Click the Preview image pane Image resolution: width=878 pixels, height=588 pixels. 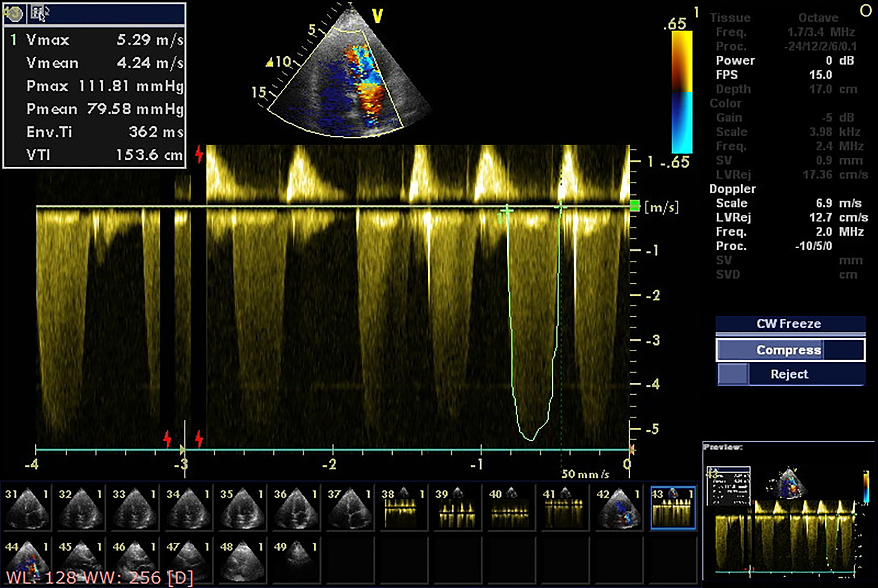pos(788,514)
